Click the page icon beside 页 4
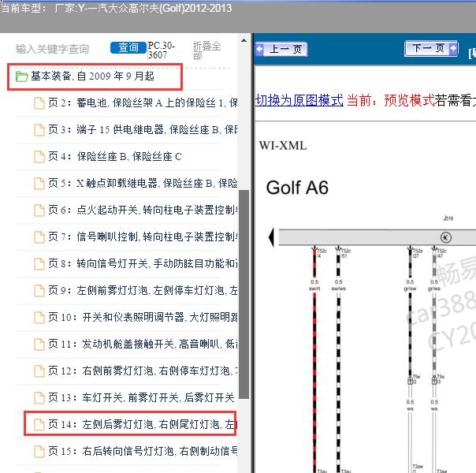This screenshot has width=476, height=473. coord(39,157)
